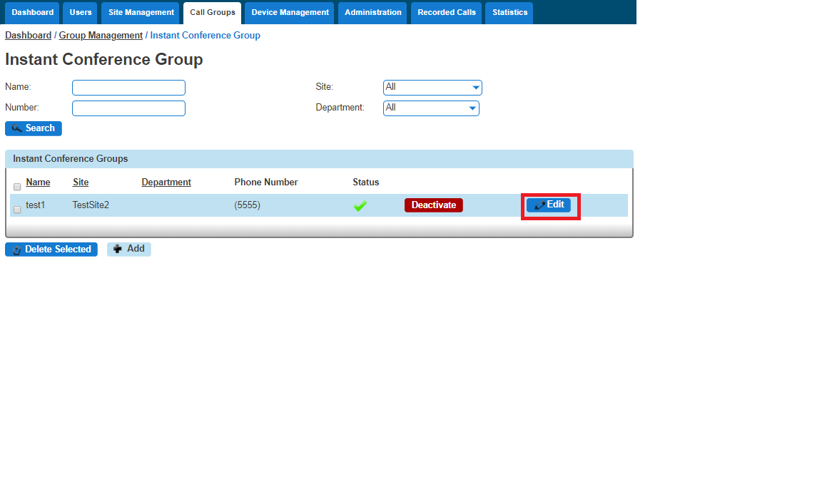Follow the Group Management breadcrumb link
This screenshot has width=822, height=504.
pos(101,35)
